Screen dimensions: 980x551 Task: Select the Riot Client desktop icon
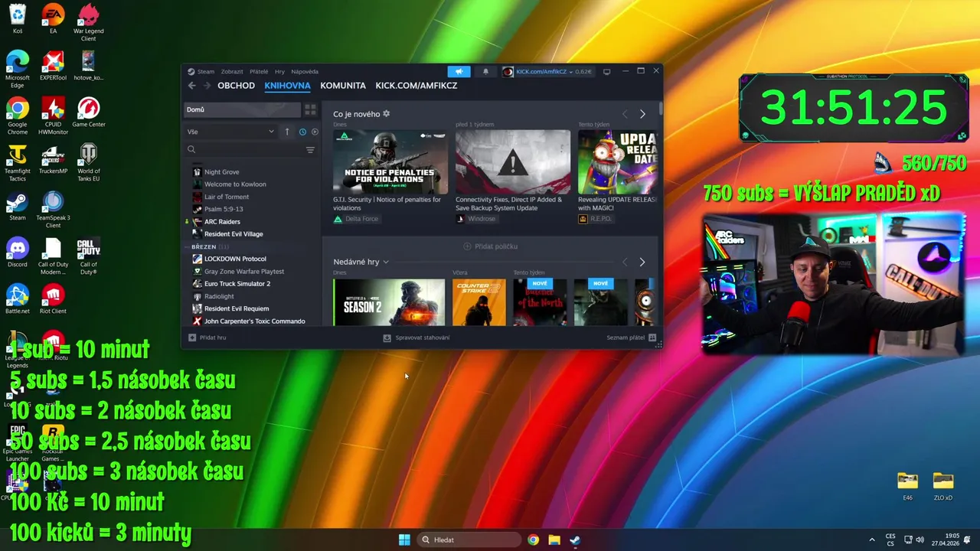click(x=53, y=299)
